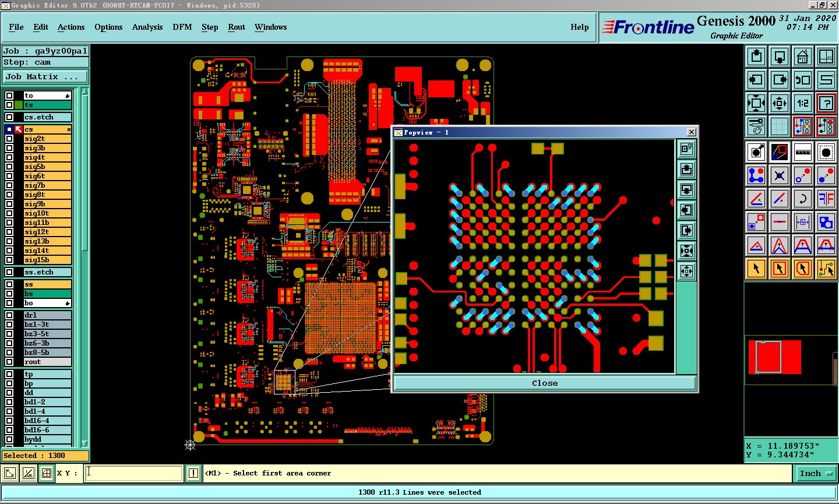The image size is (839, 504).
Task: Click the green color swatch of layer ts
Action: tap(19, 105)
